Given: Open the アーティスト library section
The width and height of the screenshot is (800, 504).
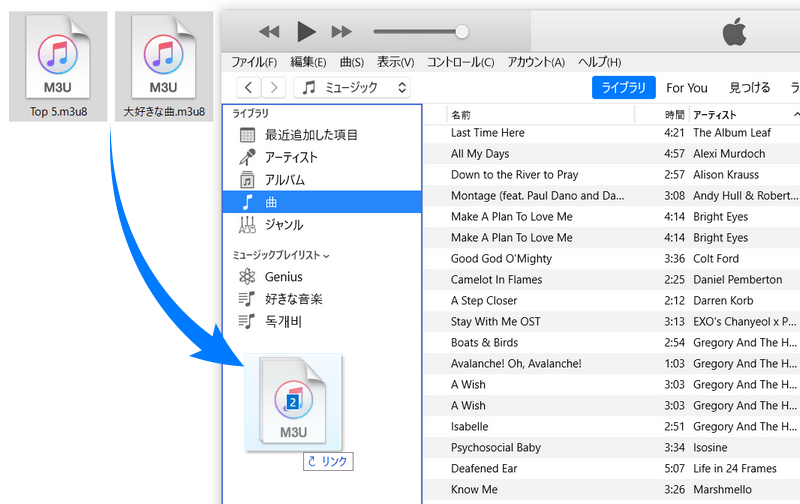Looking at the screenshot, I should [291, 157].
